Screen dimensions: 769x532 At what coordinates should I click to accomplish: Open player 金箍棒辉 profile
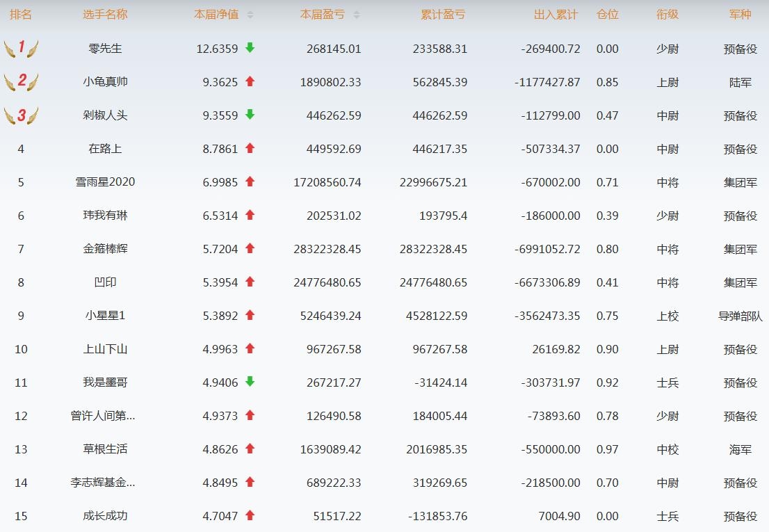coord(105,249)
